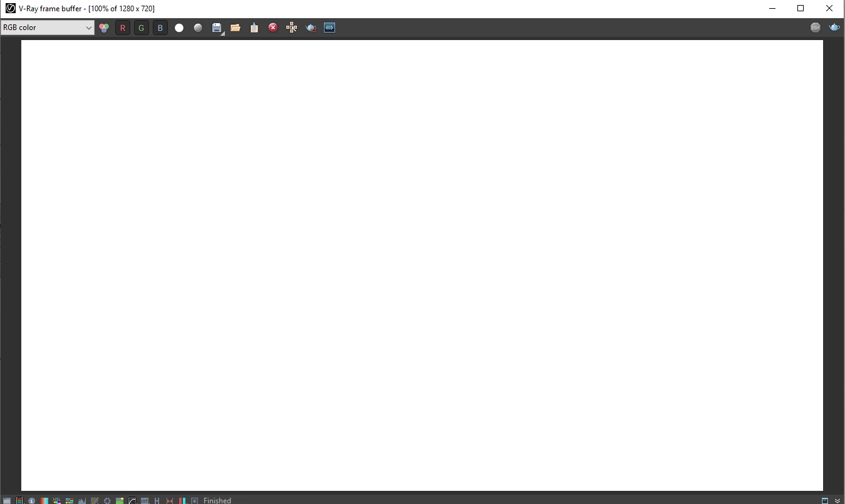The height and width of the screenshot is (504, 845).
Task: Open pixel information icon in status bar
Action: pos(31,500)
